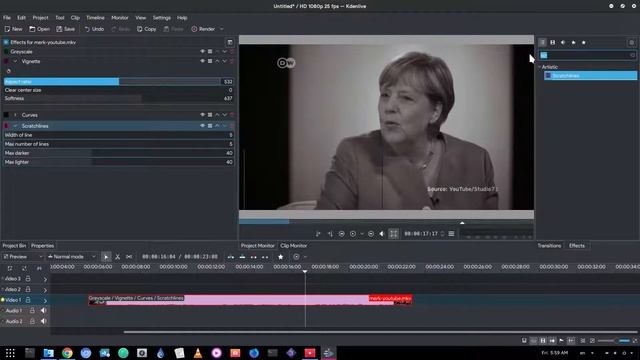The width and height of the screenshot is (640, 360).
Task: Activate the selection arrow tool
Action: coord(106,257)
